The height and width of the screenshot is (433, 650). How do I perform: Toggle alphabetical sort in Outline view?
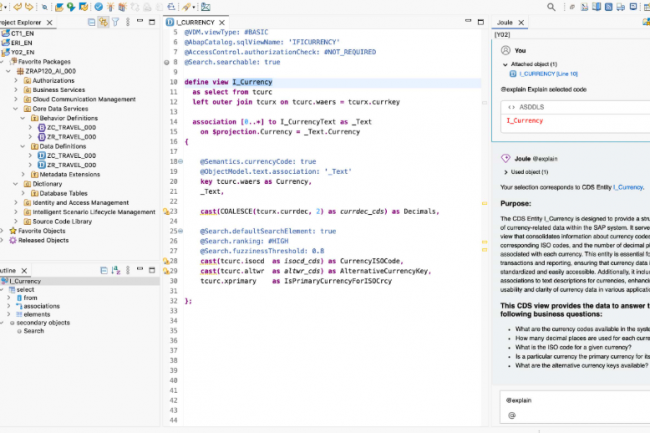[x=116, y=271]
